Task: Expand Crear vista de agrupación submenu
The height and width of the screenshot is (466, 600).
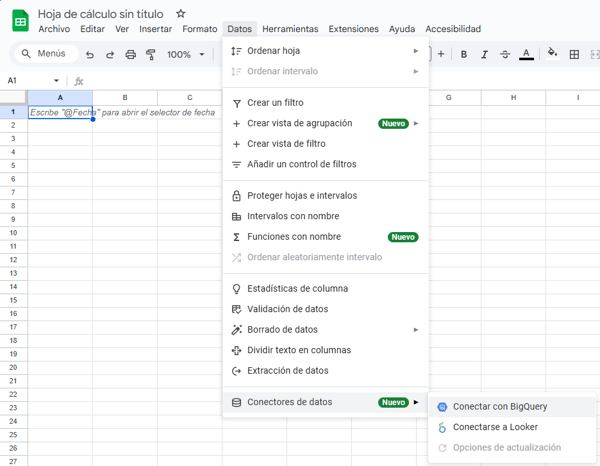Action: coord(326,123)
